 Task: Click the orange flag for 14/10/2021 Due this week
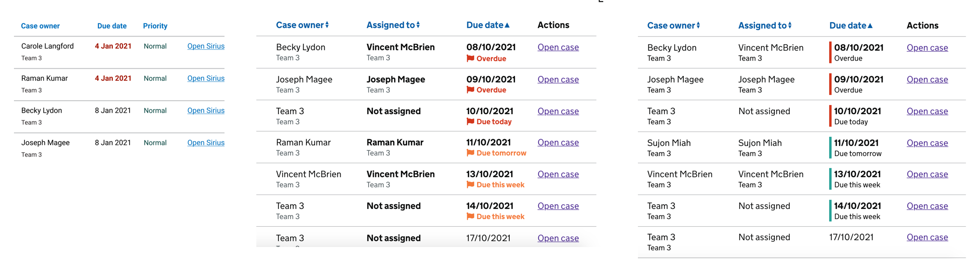pyautogui.click(x=470, y=216)
